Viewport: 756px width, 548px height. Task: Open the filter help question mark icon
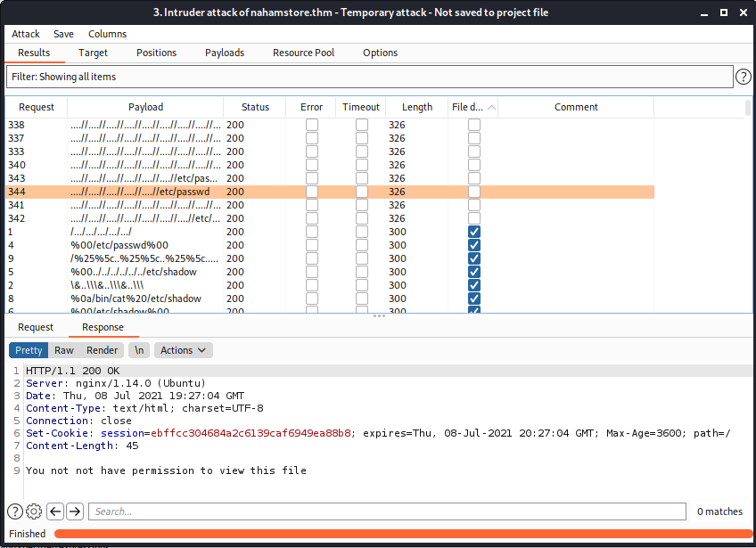click(743, 77)
